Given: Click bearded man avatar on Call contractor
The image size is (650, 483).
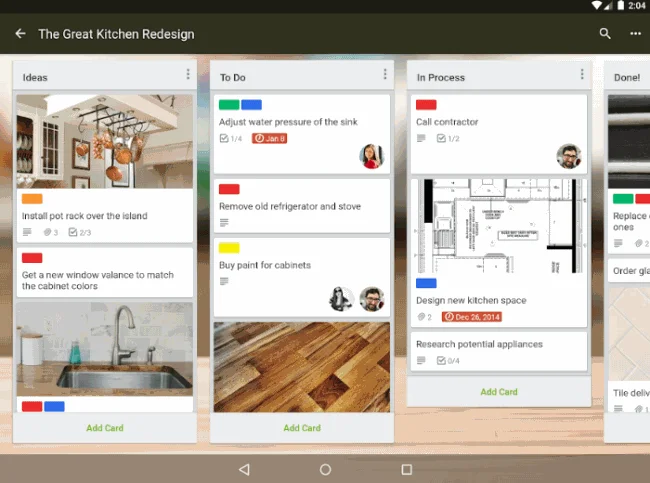Looking at the screenshot, I should [569, 156].
